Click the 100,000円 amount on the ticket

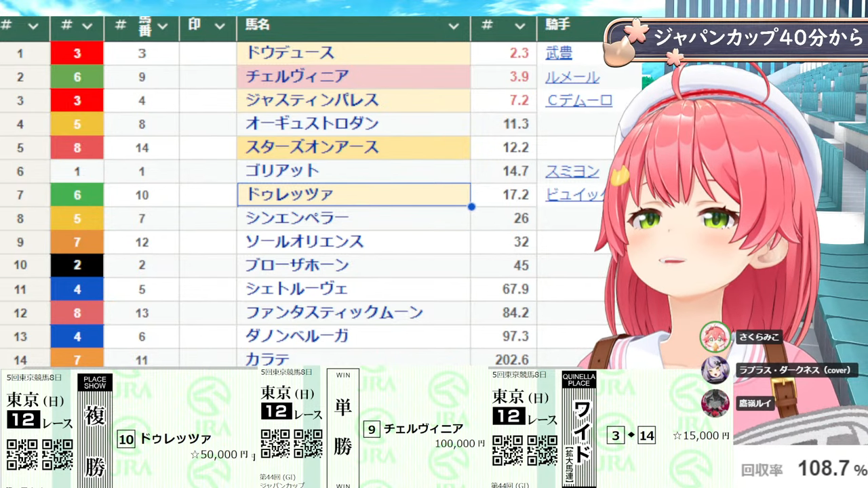(460, 444)
